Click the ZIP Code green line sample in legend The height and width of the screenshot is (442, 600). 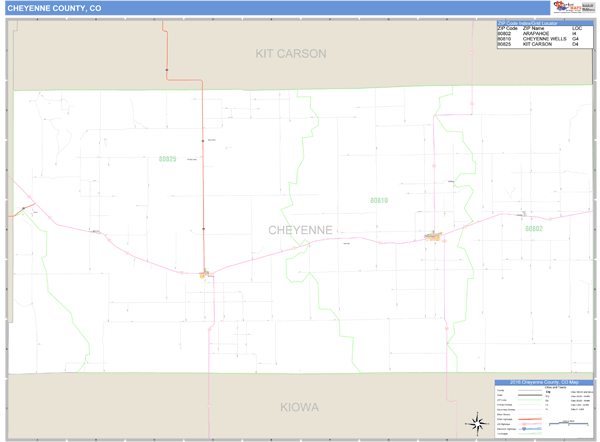(530, 400)
